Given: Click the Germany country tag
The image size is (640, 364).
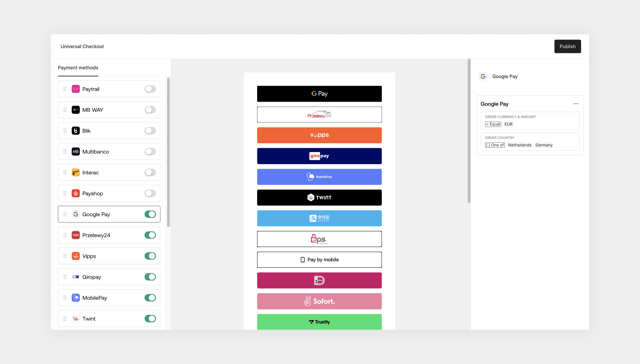Looking at the screenshot, I should (544, 145).
